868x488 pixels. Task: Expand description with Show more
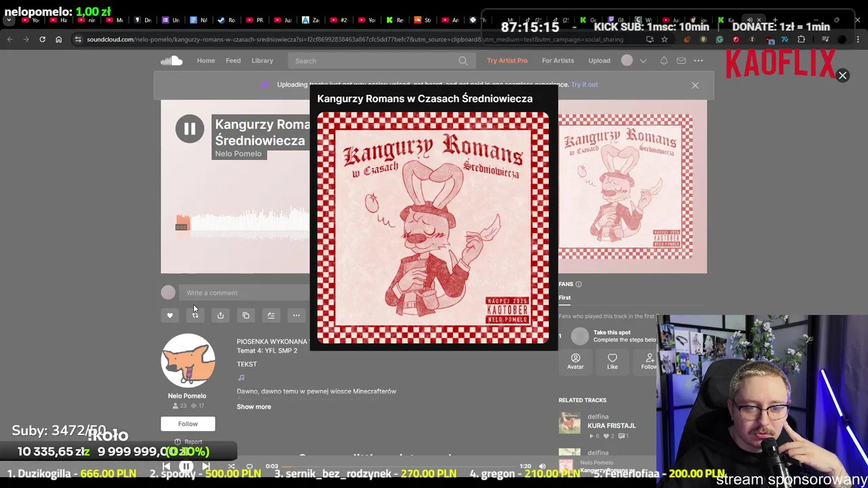(x=254, y=407)
